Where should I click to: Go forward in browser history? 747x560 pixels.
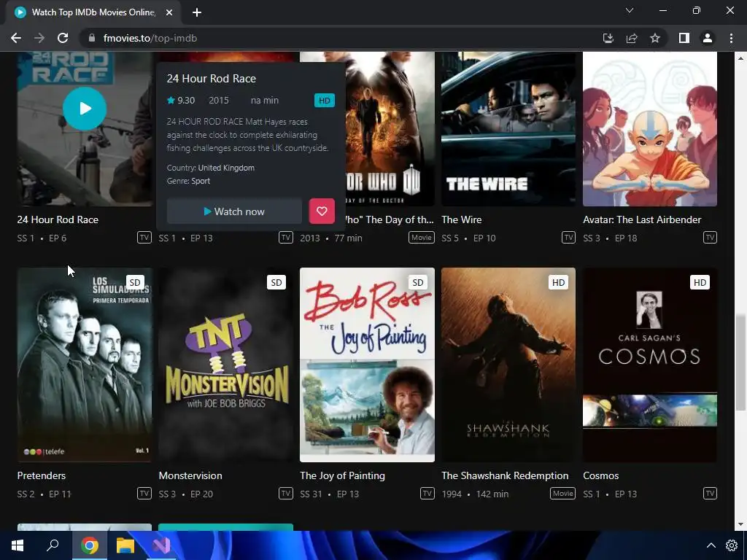point(39,38)
